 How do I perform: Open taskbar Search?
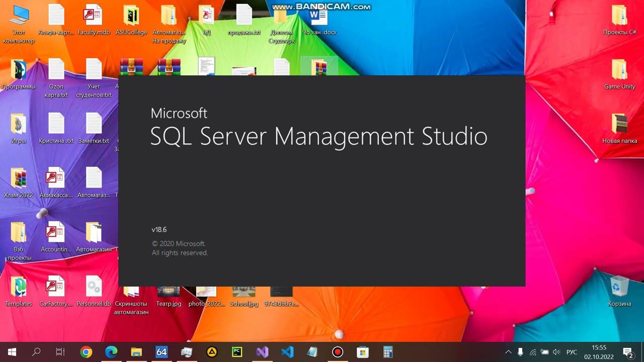click(36, 352)
